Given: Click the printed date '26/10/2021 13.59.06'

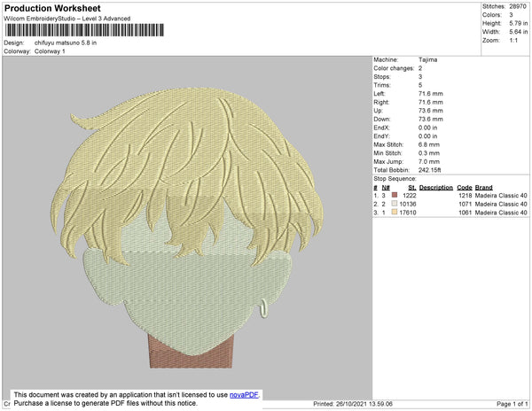Looking at the screenshot, I should click(364, 404).
